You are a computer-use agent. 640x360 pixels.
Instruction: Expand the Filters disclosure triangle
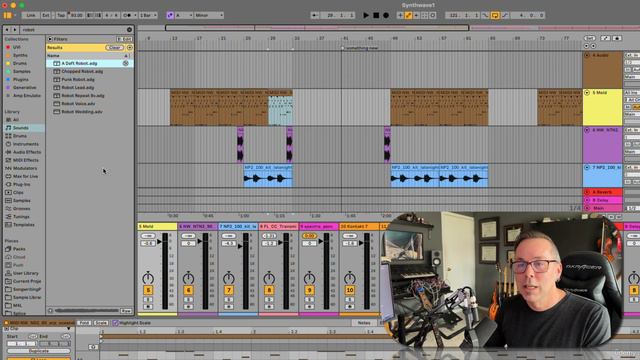(50, 39)
